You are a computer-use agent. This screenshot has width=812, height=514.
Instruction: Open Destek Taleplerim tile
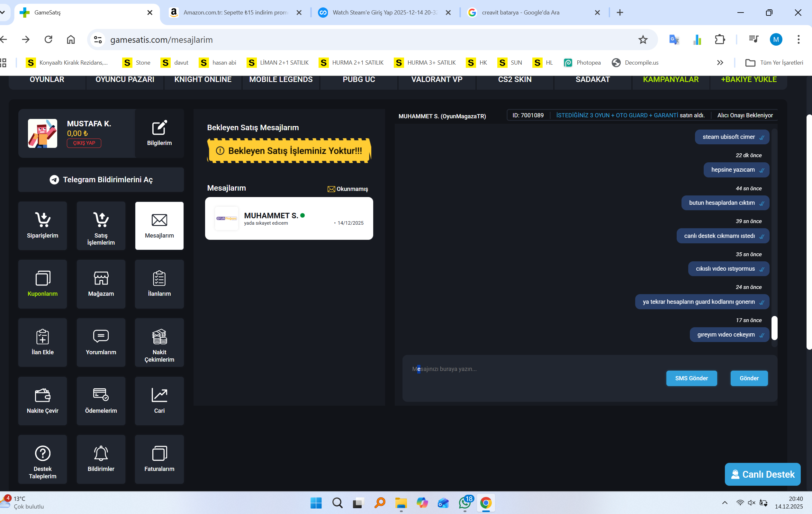click(x=42, y=459)
